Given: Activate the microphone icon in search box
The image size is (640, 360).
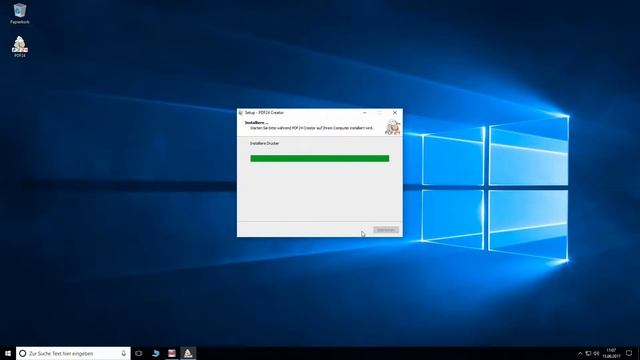Looking at the screenshot, I should click(124, 353).
